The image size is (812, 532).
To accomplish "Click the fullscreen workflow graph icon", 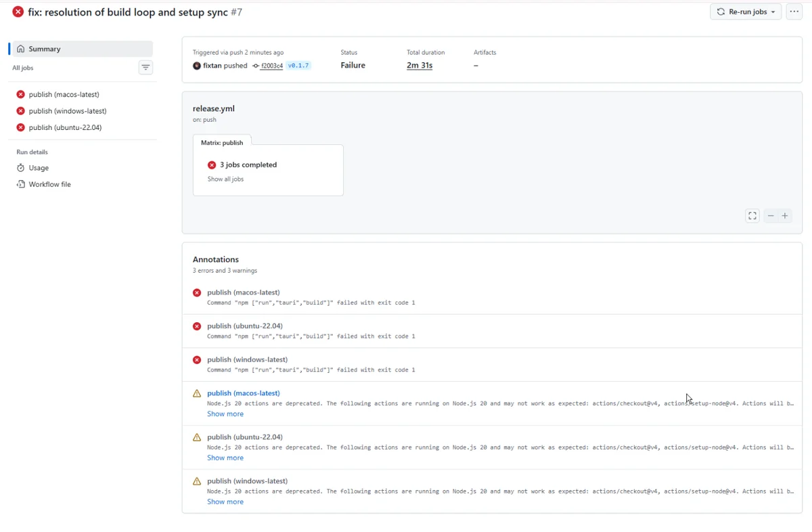I will [x=752, y=216].
